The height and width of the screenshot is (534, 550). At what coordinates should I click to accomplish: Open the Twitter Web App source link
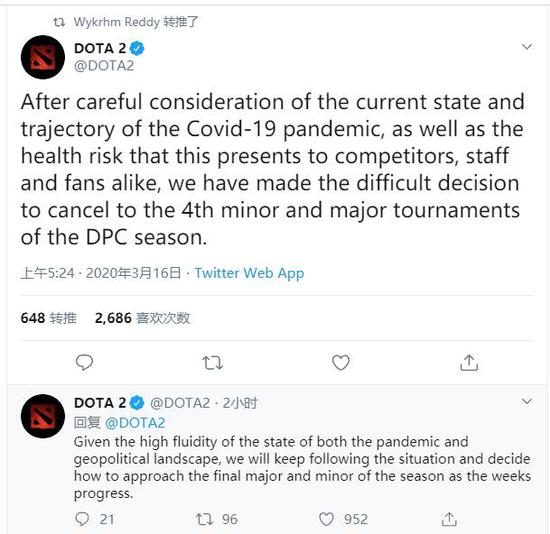point(249,273)
